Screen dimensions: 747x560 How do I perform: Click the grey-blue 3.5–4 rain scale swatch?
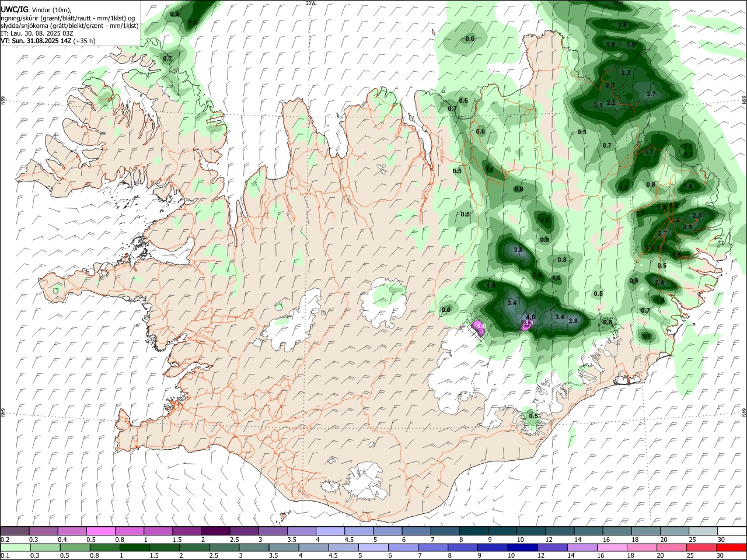(284, 547)
